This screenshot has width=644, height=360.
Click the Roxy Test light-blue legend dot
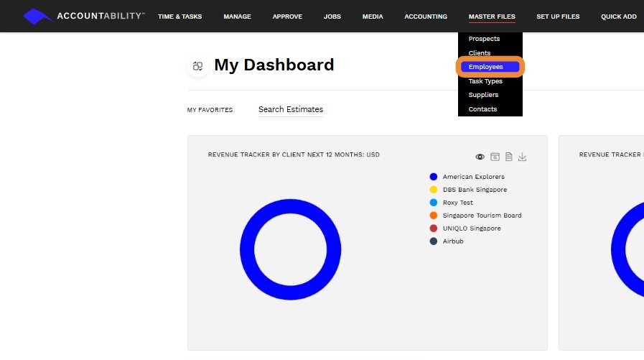pyautogui.click(x=434, y=203)
